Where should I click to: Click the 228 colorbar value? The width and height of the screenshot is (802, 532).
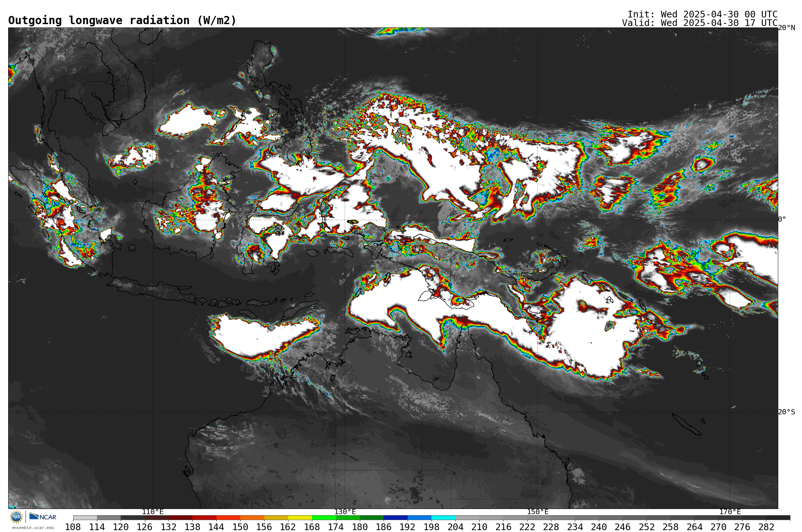pos(551,527)
